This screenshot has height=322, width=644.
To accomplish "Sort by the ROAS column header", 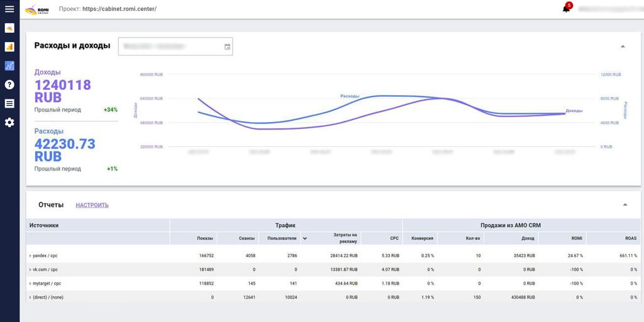I will point(631,238).
